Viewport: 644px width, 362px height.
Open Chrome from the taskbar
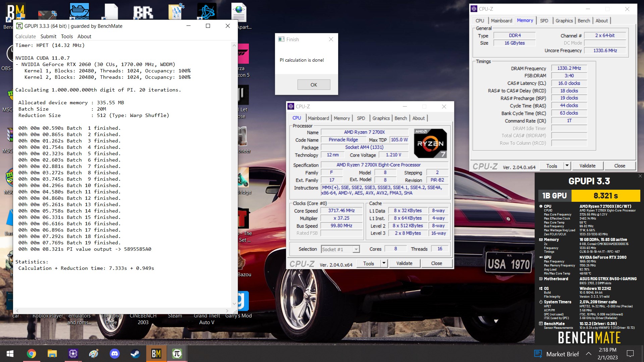(31, 354)
